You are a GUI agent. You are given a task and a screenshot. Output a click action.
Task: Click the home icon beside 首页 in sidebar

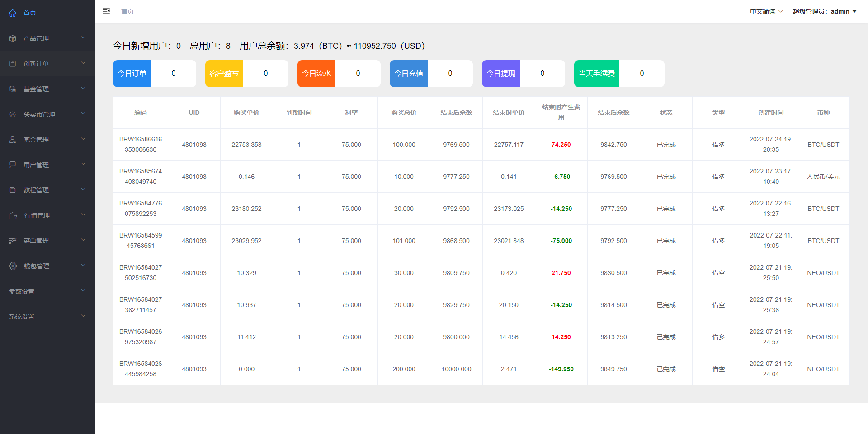pyautogui.click(x=12, y=13)
